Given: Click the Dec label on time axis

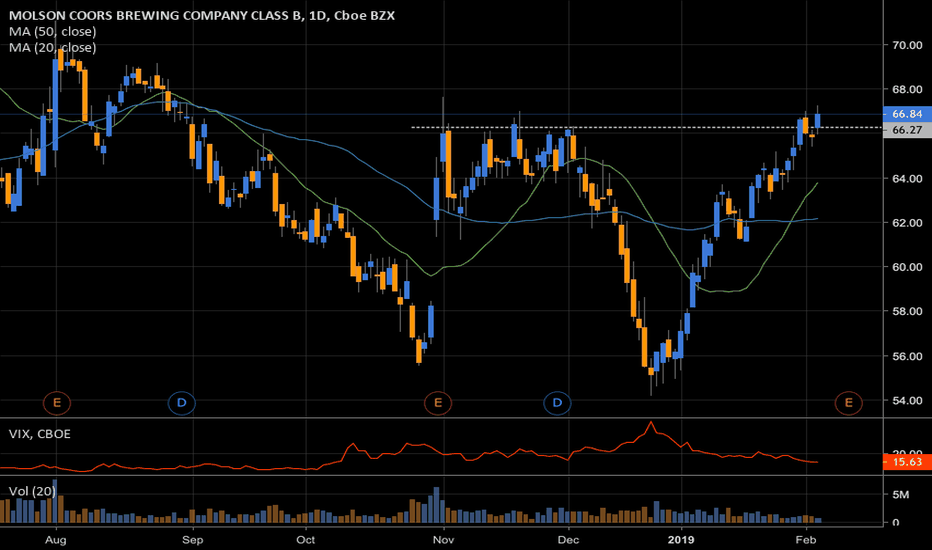Looking at the screenshot, I should click(568, 540).
